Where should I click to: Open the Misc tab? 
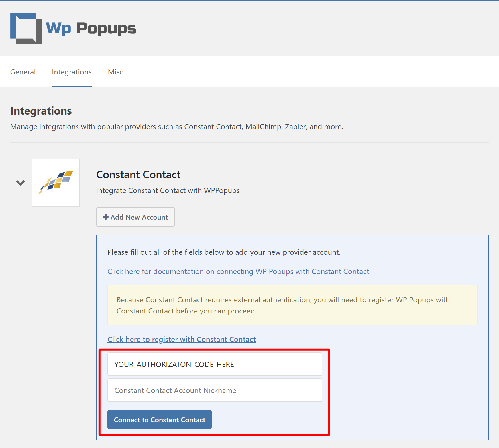click(x=115, y=72)
